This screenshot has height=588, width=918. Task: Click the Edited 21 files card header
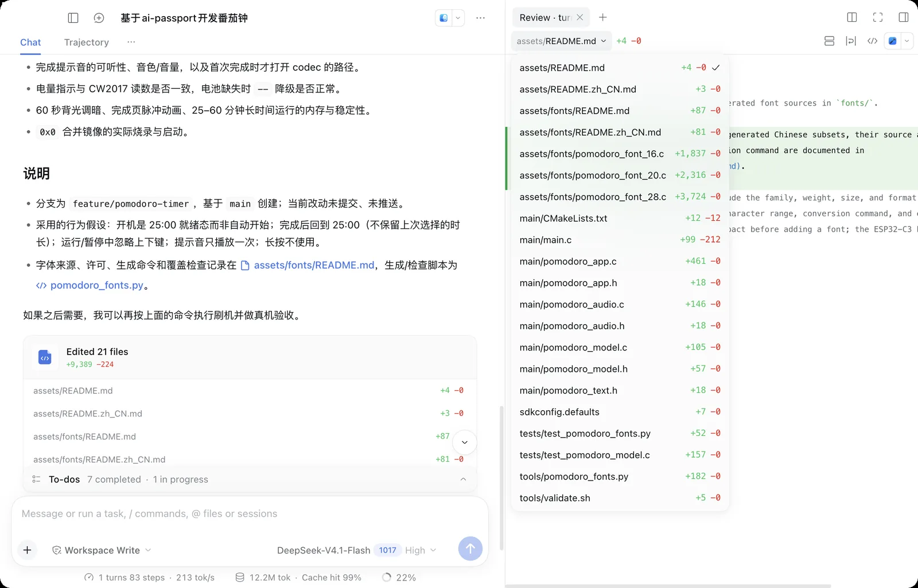[x=250, y=357]
